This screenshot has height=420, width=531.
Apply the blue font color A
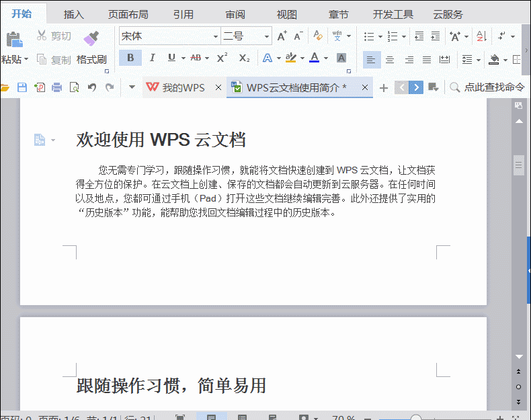pyautogui.click(x=315, y=58)
